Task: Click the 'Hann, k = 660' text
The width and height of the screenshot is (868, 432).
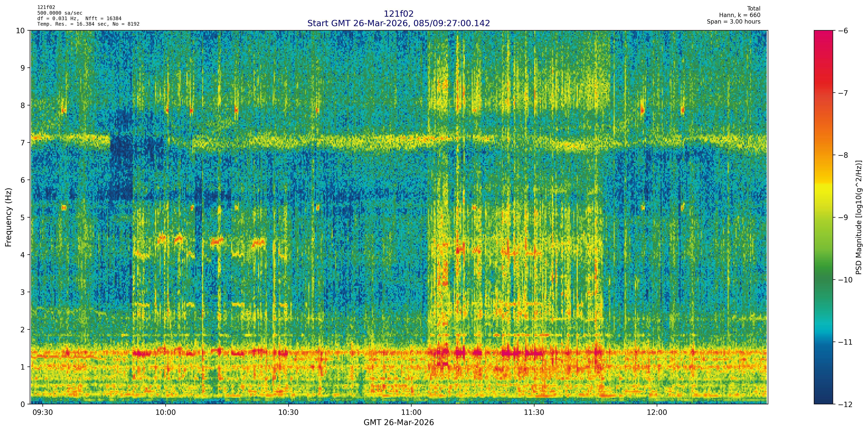Action: (740, 15)
